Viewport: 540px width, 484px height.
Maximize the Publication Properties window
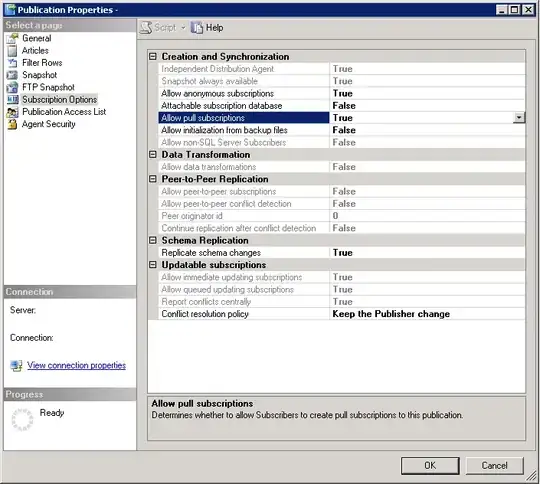515,10
